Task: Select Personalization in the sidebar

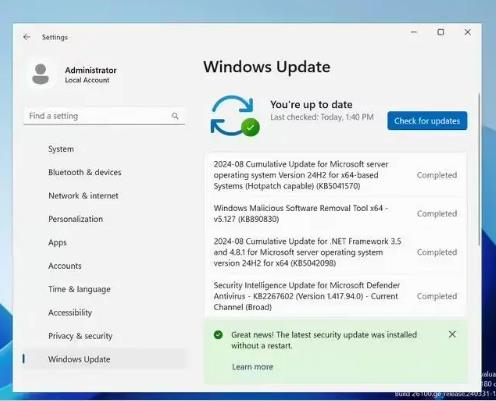Action: (x=76, y=219)
